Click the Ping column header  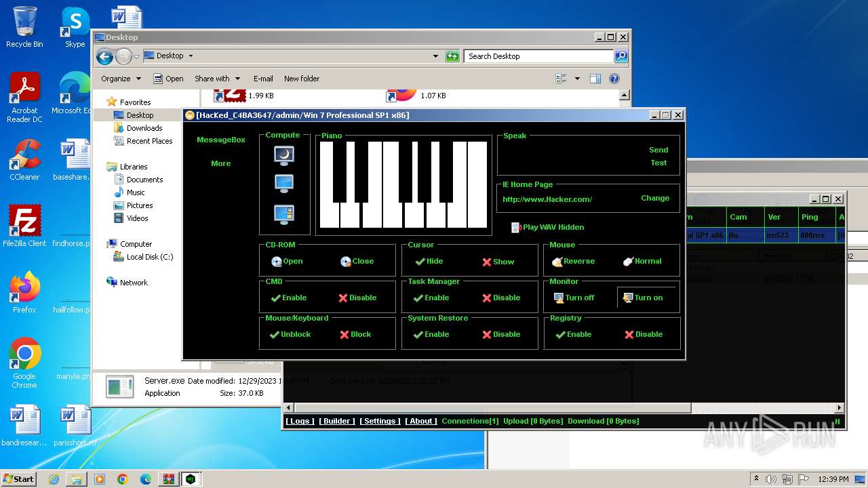click(816, 217)
